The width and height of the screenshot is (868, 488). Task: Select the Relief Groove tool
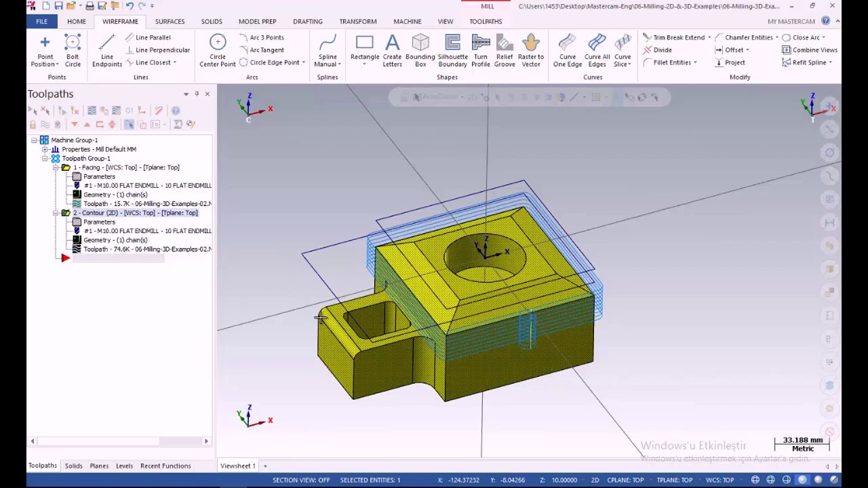pos(505,51)
